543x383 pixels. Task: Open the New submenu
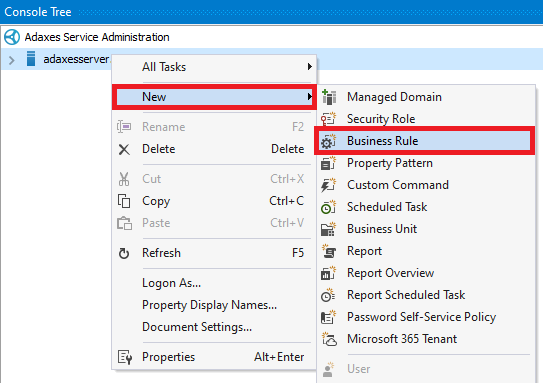pyautogui.click(x=214, y=97)
